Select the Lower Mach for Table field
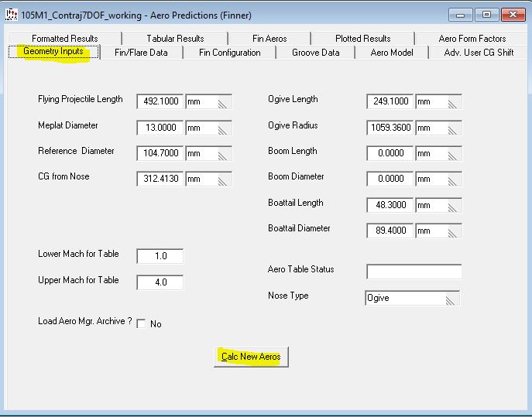Viewport: 532px width, 417px height. [x=160, y=256]
